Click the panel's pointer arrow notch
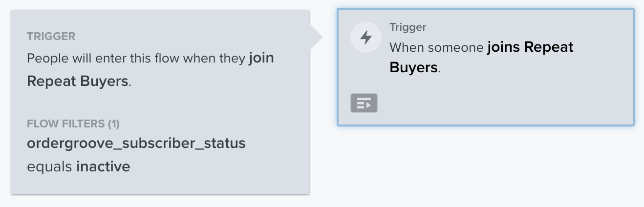This screenshot has height=207, width=644. coord(316,38)
